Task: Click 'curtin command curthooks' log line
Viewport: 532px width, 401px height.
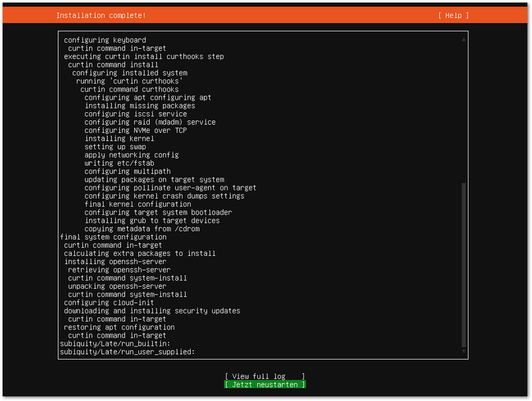Action: click(x=130, y=90)
